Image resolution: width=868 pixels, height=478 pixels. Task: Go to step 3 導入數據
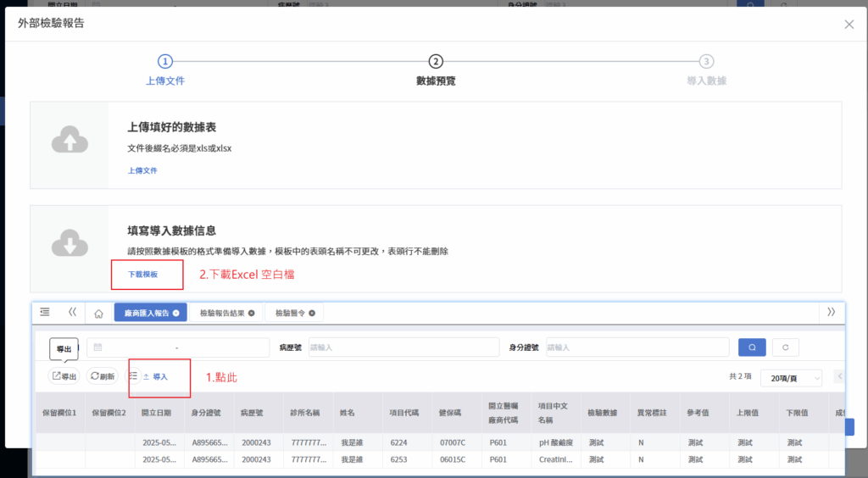706,71
